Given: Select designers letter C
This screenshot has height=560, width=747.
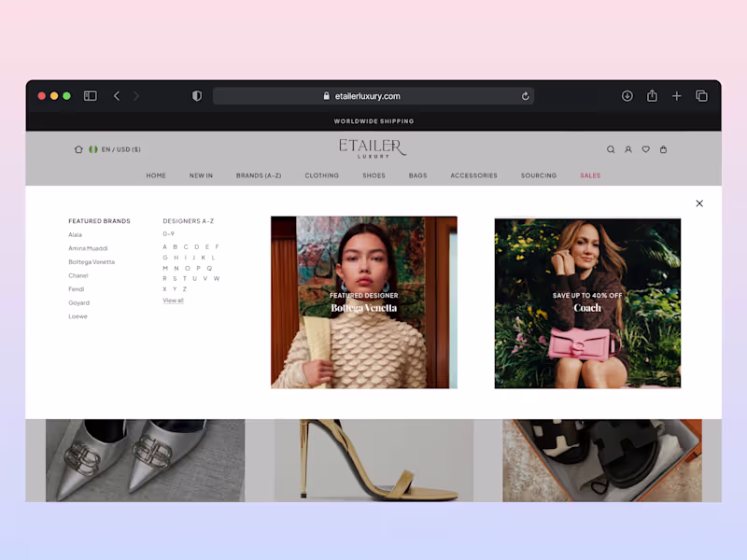Looking at the screenshot, I should click(186, 246).
